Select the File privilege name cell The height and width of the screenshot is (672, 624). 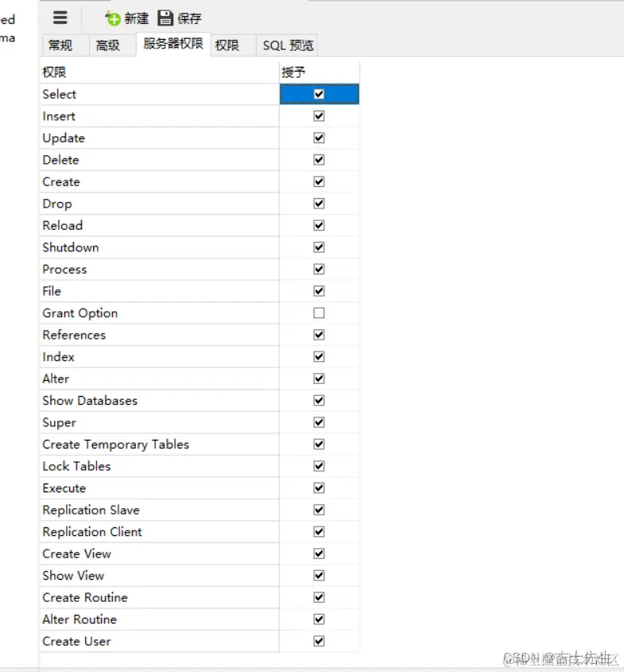[159, 290]
